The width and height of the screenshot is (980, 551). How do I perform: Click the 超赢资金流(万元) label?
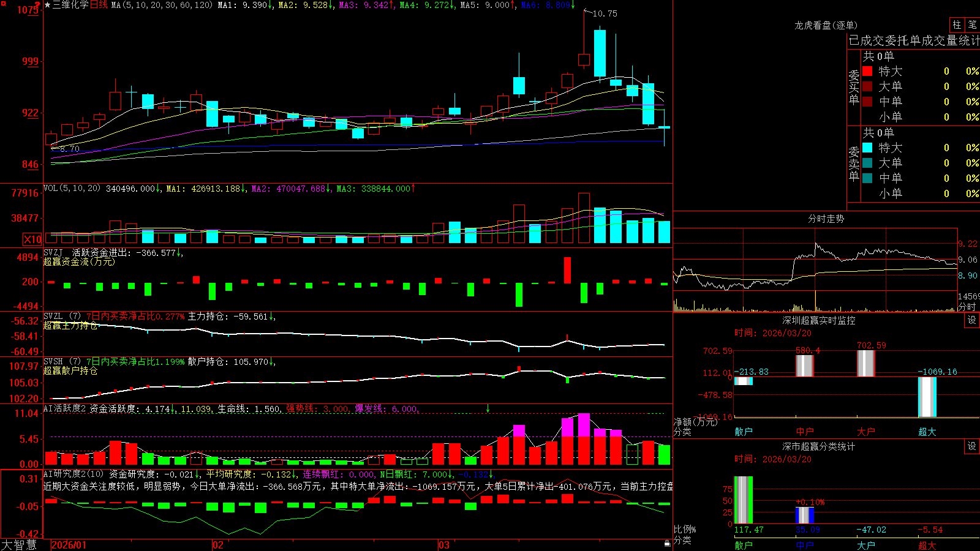(79, 262)
